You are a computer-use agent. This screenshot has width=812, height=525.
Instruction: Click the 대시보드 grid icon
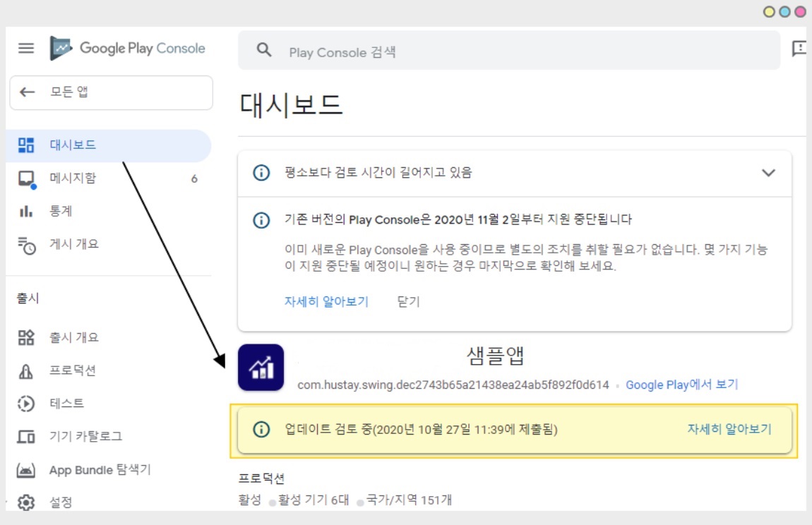(x=26, y=145)
